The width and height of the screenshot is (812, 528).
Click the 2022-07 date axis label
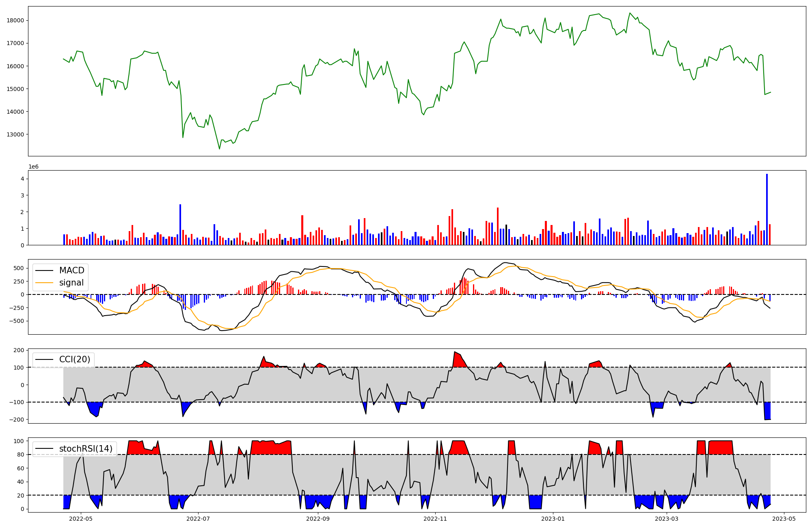tap(199, 519)
